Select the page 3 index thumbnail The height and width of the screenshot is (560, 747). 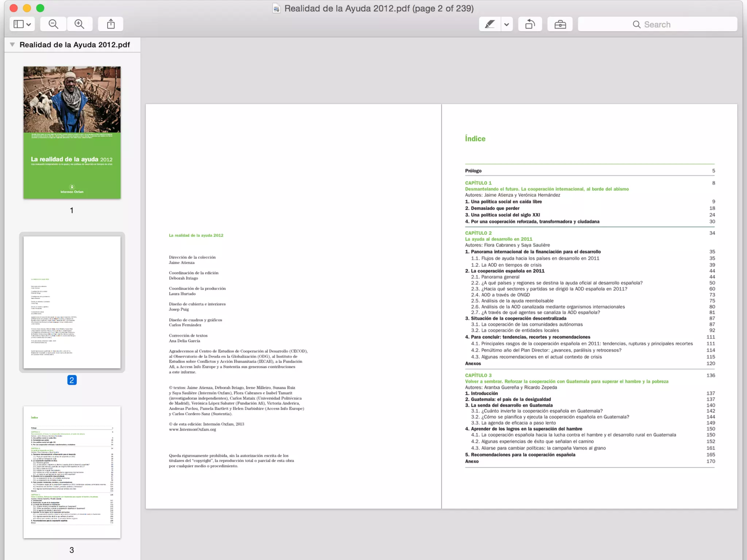tap(72, 472)
